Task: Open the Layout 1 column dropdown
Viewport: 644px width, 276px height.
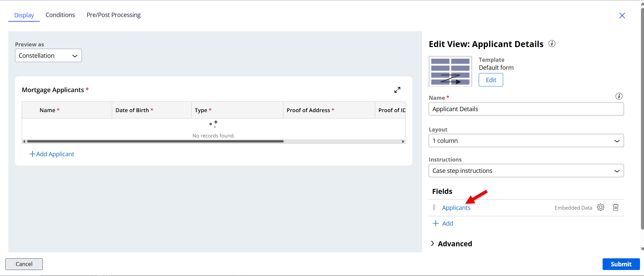Action: (x=526, y=141)
